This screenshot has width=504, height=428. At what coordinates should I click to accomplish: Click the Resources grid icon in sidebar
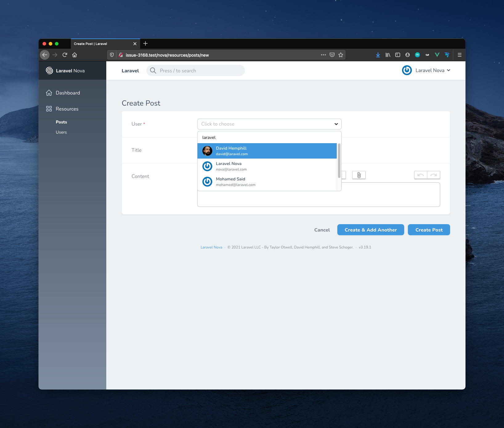coord(49,109)
